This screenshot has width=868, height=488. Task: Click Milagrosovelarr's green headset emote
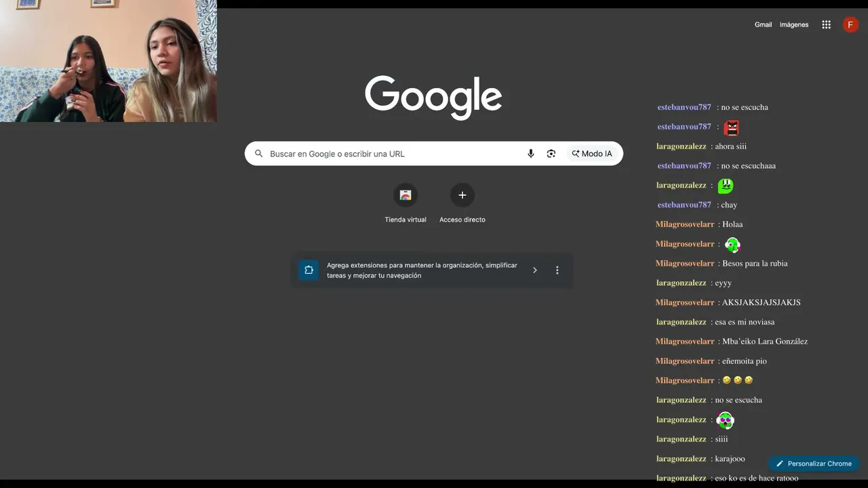[732, 245]
